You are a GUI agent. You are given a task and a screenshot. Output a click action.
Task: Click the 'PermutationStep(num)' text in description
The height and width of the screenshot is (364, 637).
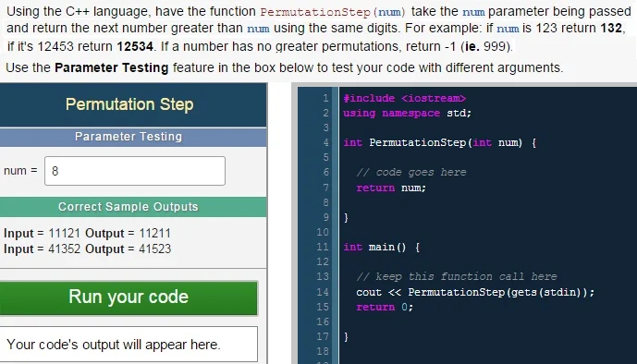333,12
